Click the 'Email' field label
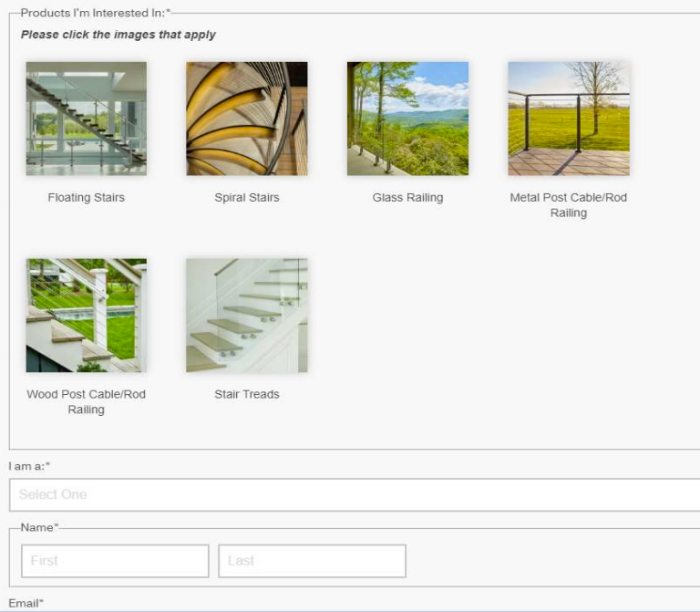 pyautogui.click(x=26, y=603)
